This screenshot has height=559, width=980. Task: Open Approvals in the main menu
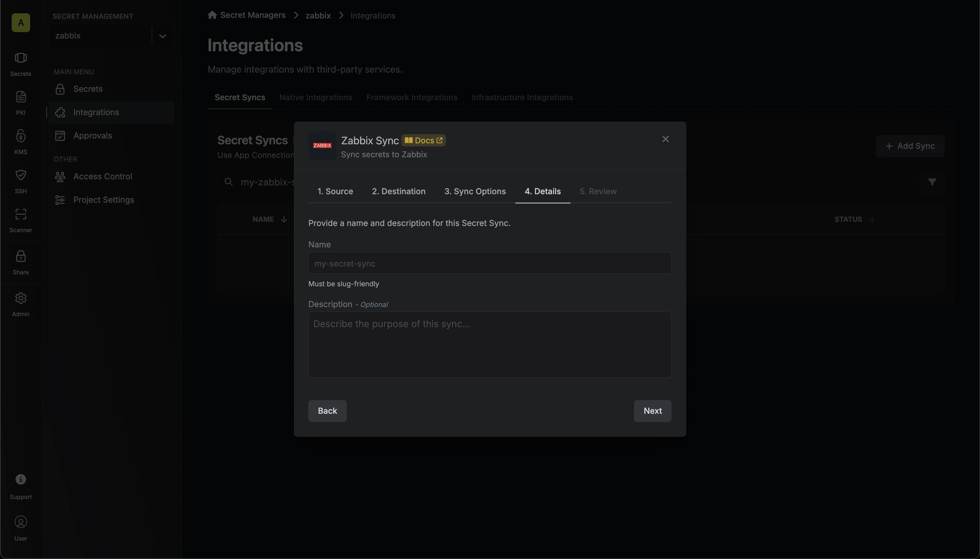(111, 136)
